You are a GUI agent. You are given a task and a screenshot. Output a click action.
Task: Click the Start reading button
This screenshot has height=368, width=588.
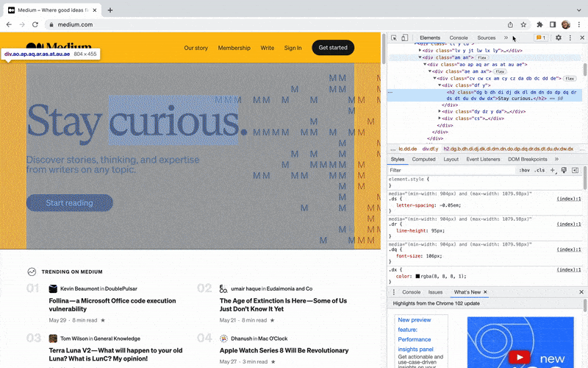tap(69, 203)
